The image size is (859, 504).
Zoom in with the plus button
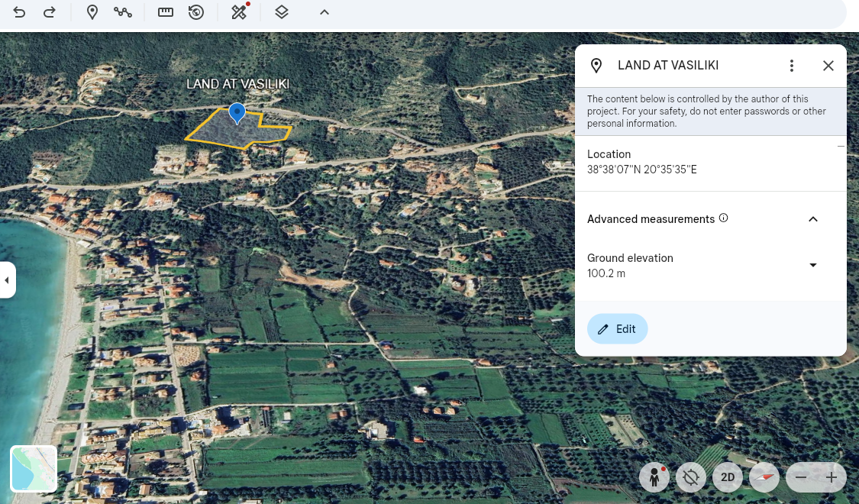tap(832, 478)
